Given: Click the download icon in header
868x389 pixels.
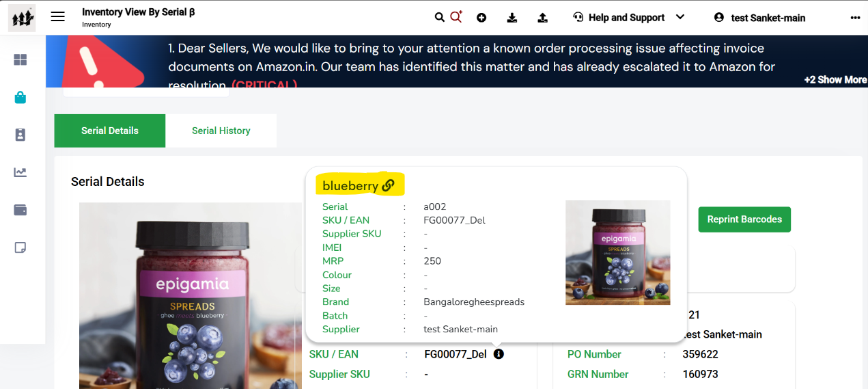Looking at the screenshot, I should click(x=512, y=18).
